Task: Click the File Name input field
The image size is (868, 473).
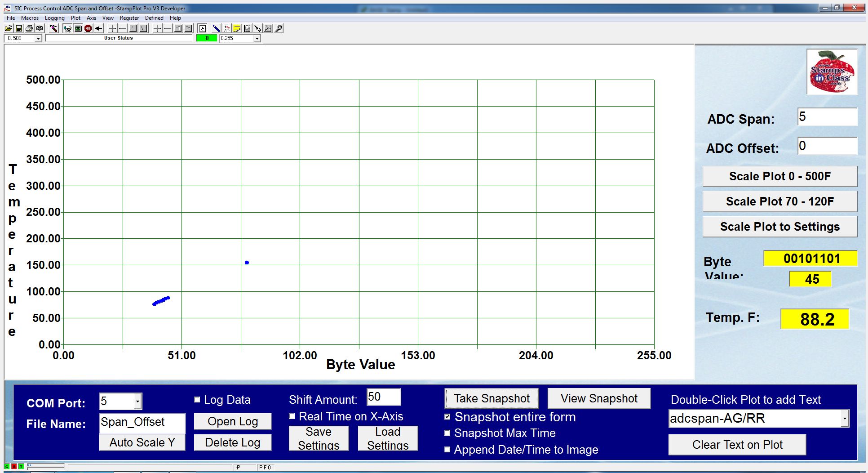Action: point(142,423)
